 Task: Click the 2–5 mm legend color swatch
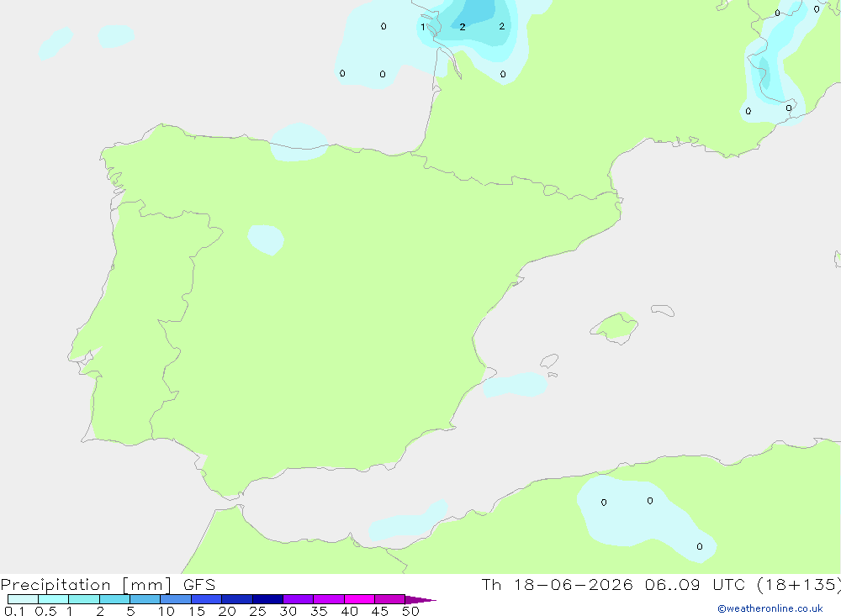pyautogui.click(x=114, y=599)
